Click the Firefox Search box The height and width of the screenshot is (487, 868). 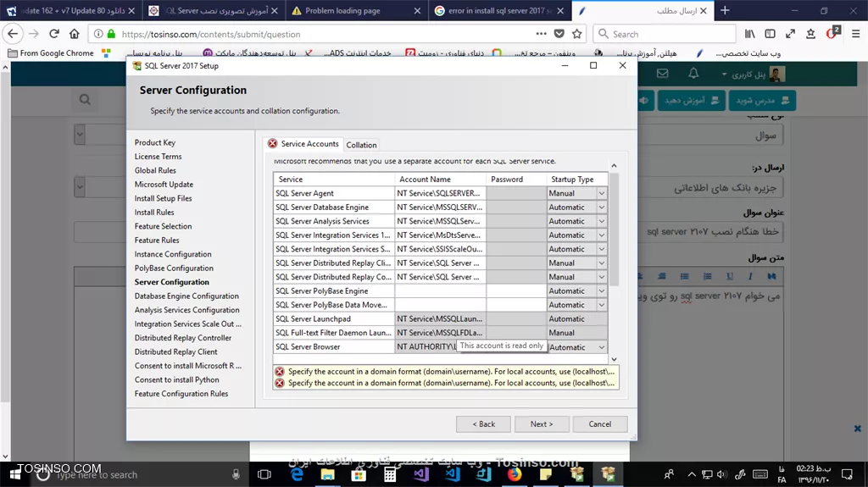pyautogui.click(x=665, y=34)
